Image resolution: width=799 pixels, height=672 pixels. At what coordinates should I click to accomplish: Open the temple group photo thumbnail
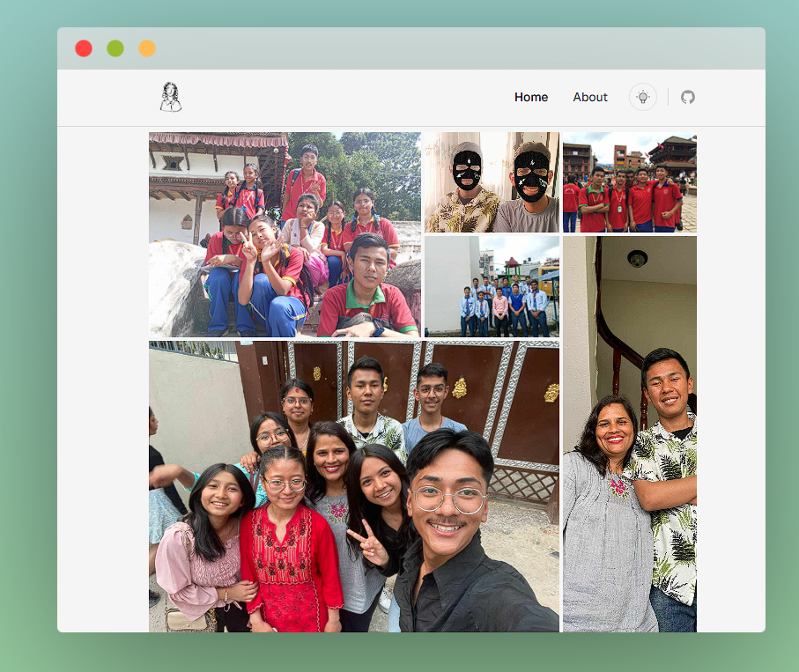coord(284,234)
